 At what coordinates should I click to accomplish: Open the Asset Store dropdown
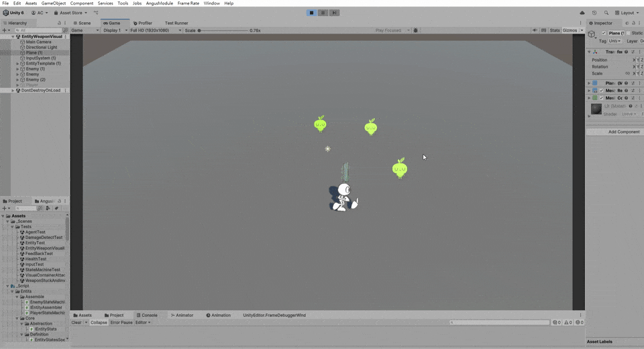(70, 13)
